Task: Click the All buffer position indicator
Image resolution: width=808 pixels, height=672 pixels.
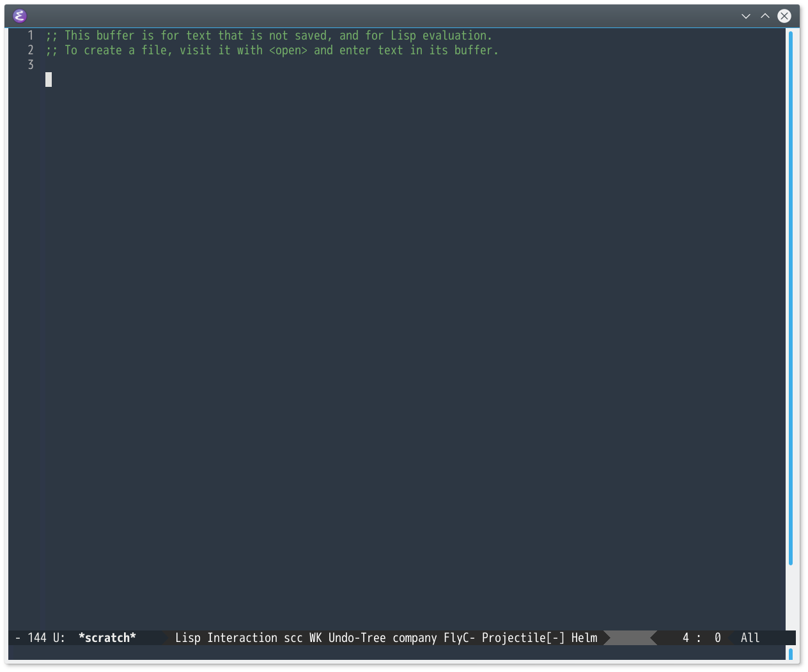Action: coord(750,638)
